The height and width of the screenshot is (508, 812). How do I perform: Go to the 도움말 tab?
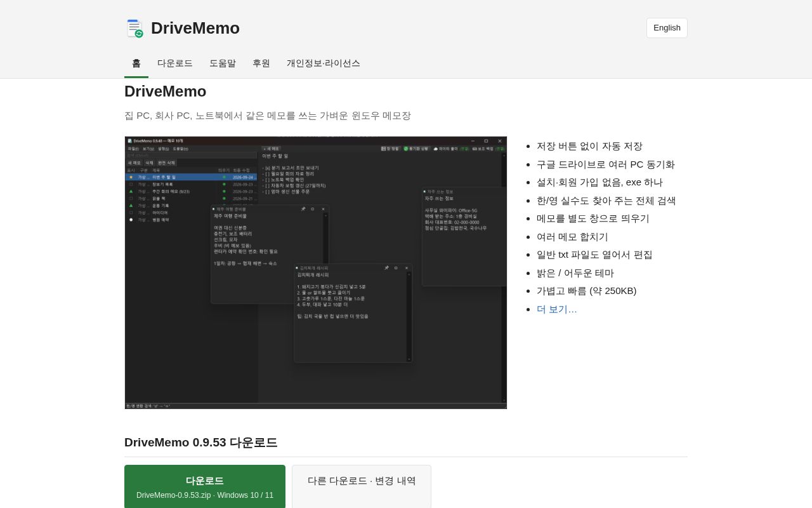click(223, 63)
